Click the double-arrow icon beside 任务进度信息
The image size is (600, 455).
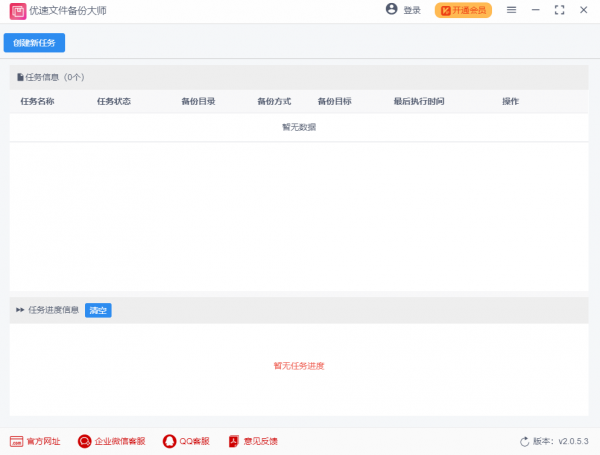20,310
